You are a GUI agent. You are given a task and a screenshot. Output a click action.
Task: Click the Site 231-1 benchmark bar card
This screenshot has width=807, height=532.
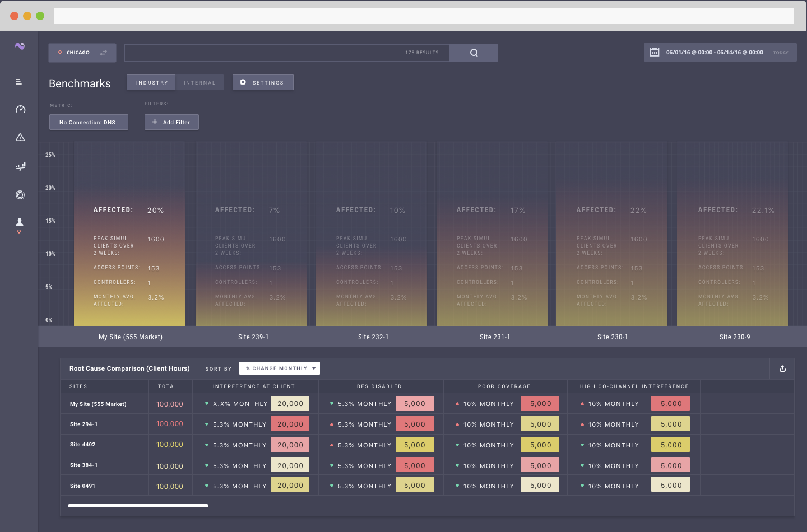click(492, 234)
